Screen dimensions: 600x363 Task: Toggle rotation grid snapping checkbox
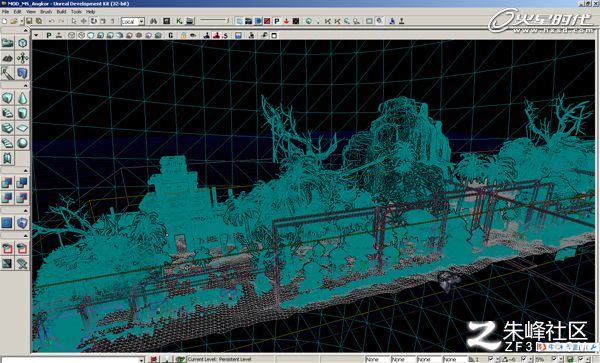524,359
